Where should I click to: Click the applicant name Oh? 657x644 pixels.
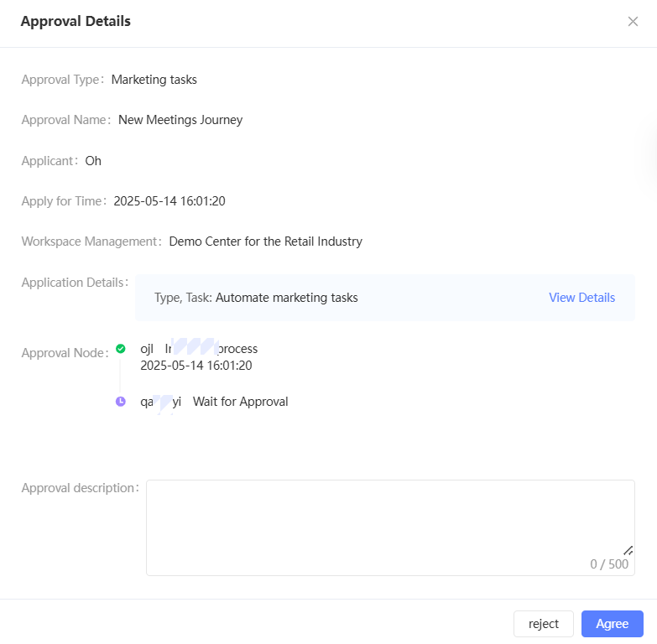click(93, 161)
